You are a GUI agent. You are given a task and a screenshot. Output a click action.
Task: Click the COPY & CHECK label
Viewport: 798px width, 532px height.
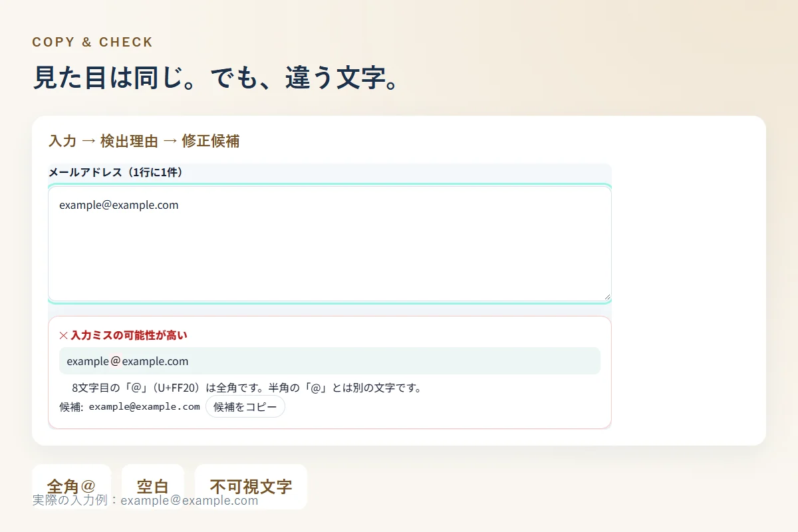92,42
